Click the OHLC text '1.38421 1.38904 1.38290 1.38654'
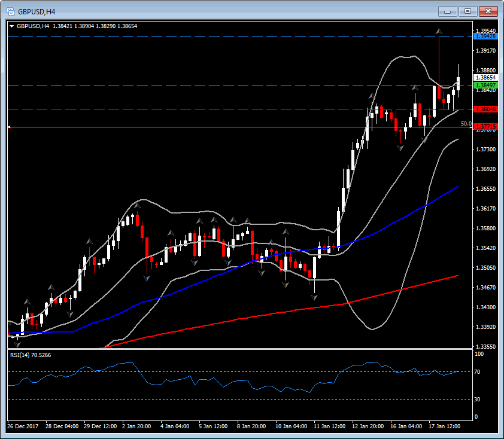Viewport: 504px width, 439px height. [x=95, y=26]
